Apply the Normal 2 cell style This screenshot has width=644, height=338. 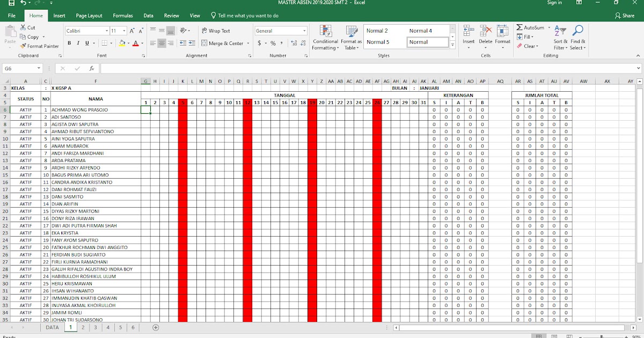(x=377, y=31)
